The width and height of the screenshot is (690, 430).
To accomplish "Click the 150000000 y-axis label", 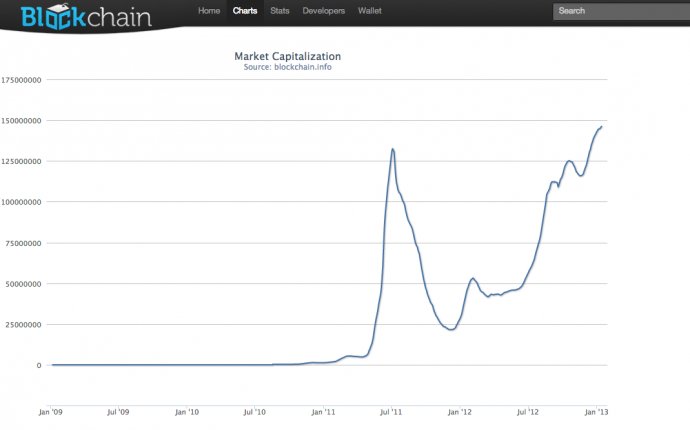I will pyautogui.click(x=21, y=121).
